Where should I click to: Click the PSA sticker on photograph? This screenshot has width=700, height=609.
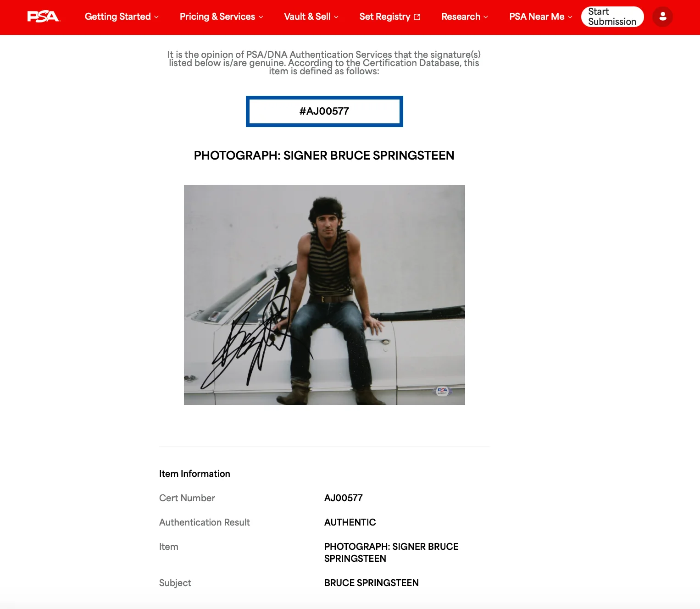click(443, 391)
